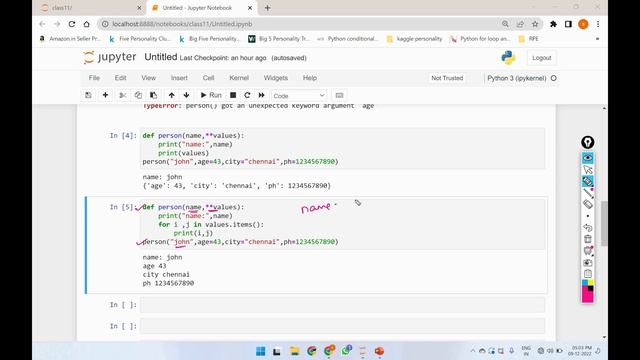Select the In [4] code cell
Viewport: 640px width, 360px height.
coord(342,149)
